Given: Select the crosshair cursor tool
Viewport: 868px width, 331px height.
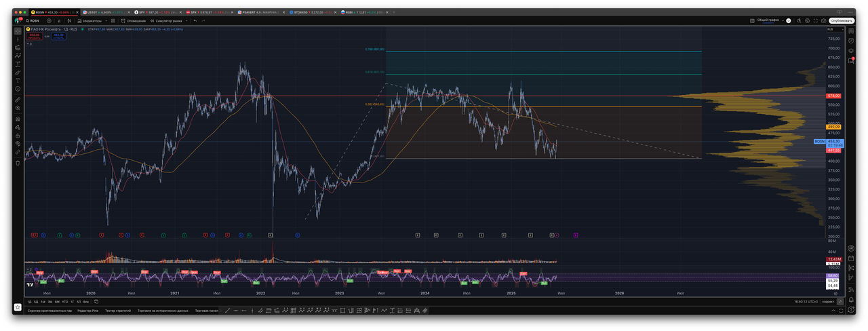Looking at the screenshot, I should click(18, 31).
